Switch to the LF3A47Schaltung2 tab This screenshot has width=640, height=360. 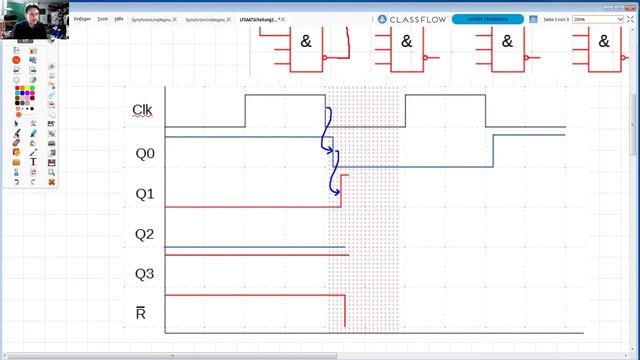pos(259,20)
